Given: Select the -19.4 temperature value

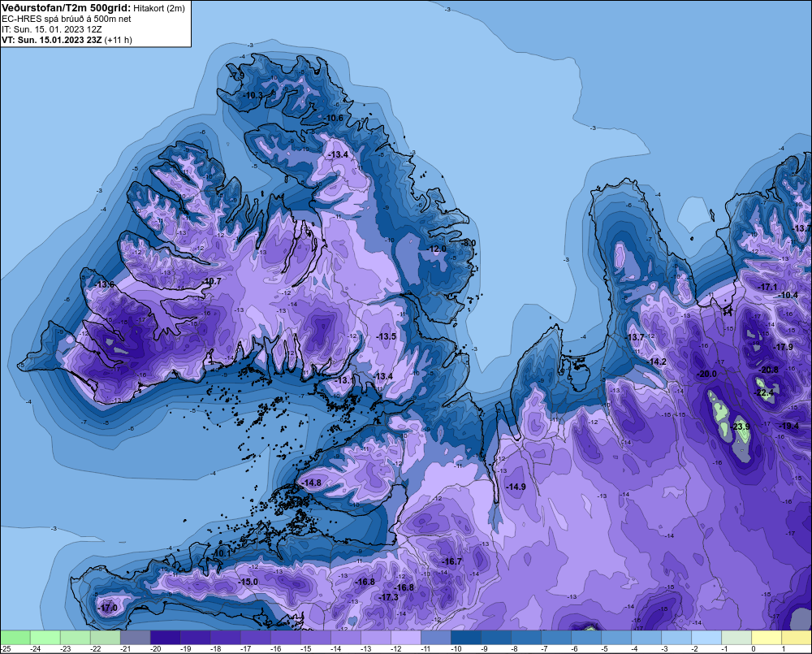Looking at the screenshot, I should click(x=790, y=426).
